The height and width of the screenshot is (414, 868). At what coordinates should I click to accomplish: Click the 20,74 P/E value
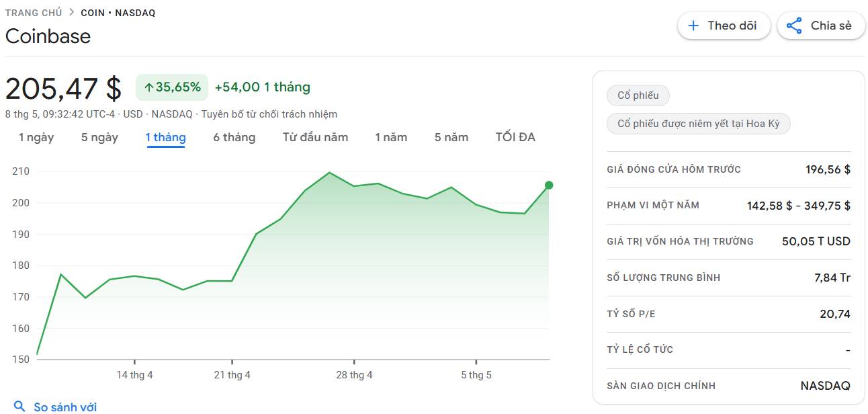pos(835,313)
